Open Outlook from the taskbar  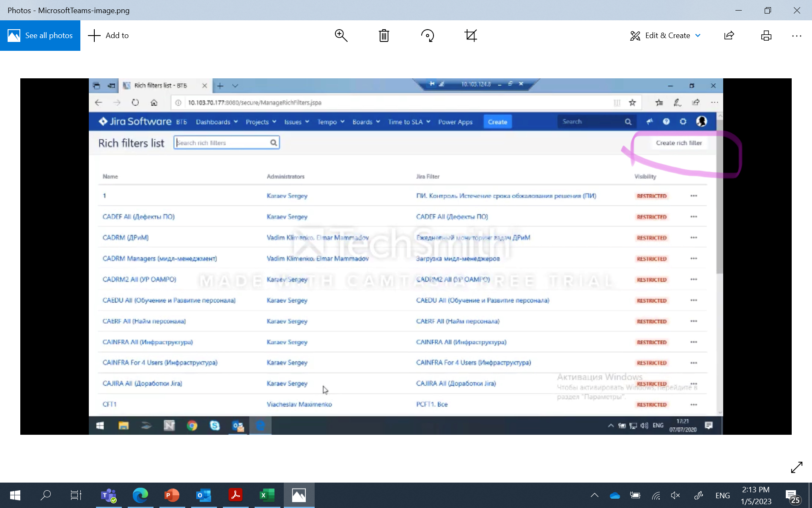(203, 495)
